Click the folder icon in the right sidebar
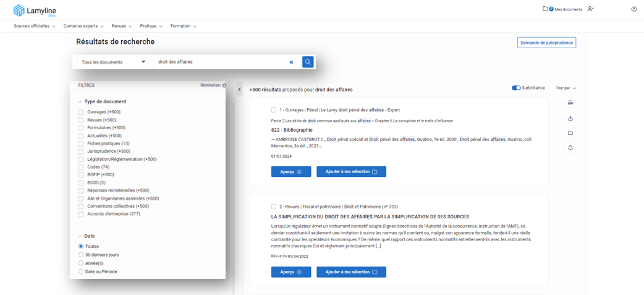The image size is (644, 295). click(570, 133)
